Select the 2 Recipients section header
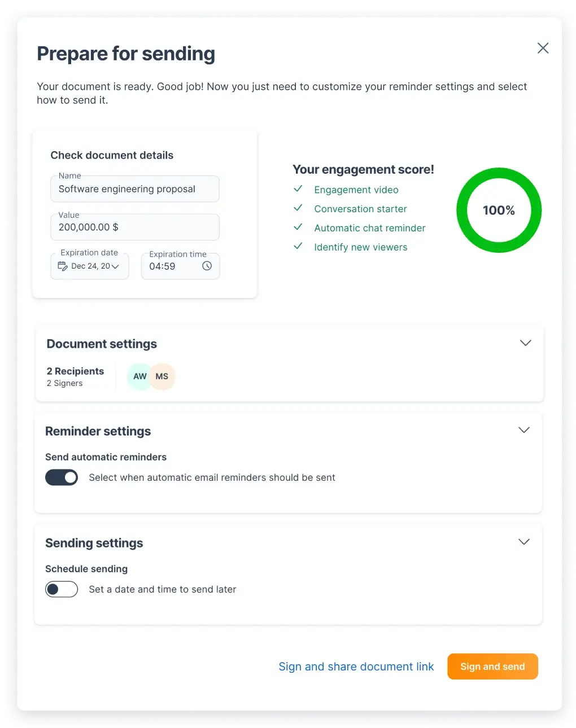The height and width of the screenshot is (728, 576). [x=75, y=371]
